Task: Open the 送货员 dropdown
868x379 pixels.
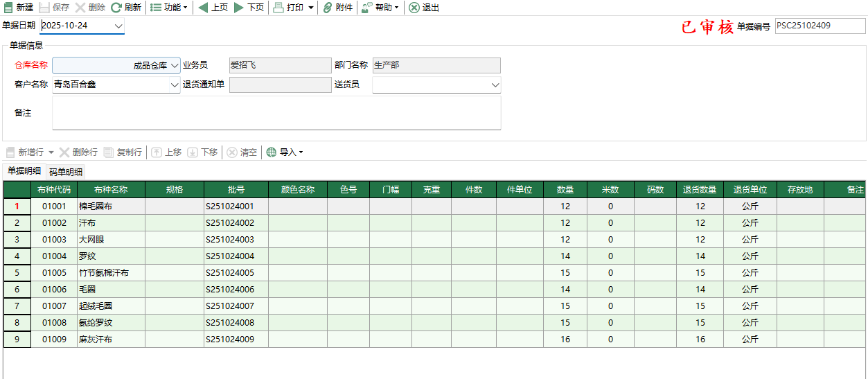Action: click(495, 85)
